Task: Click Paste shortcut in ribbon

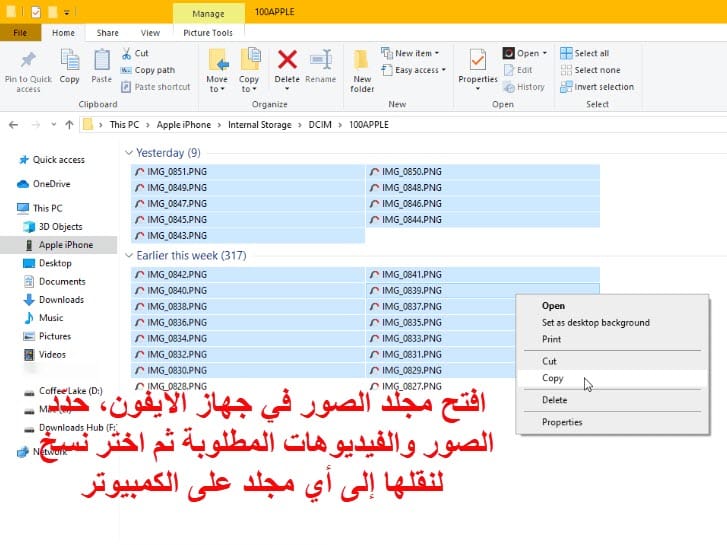Action: (156, 87)
